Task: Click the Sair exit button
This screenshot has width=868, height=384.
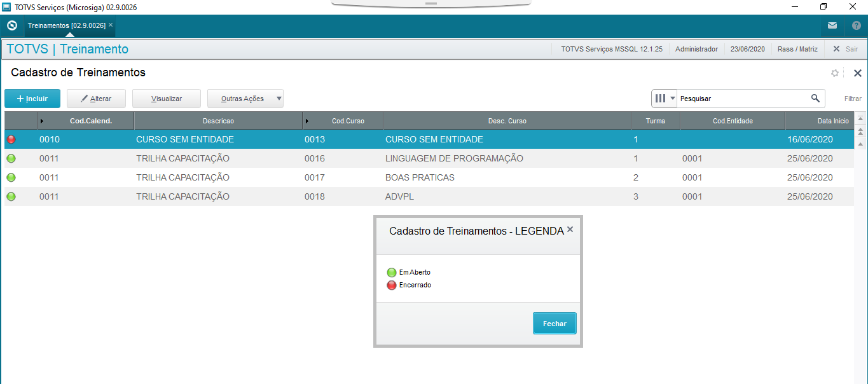Action: click(845, 49)
